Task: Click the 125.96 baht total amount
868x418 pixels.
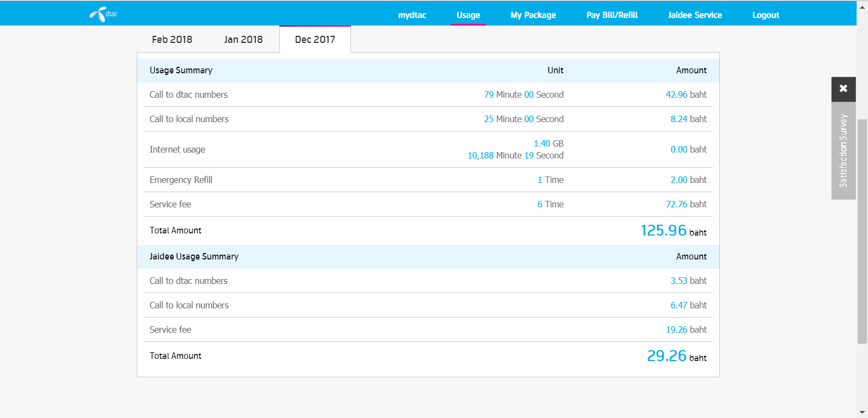Action: (x=673, y=231)
